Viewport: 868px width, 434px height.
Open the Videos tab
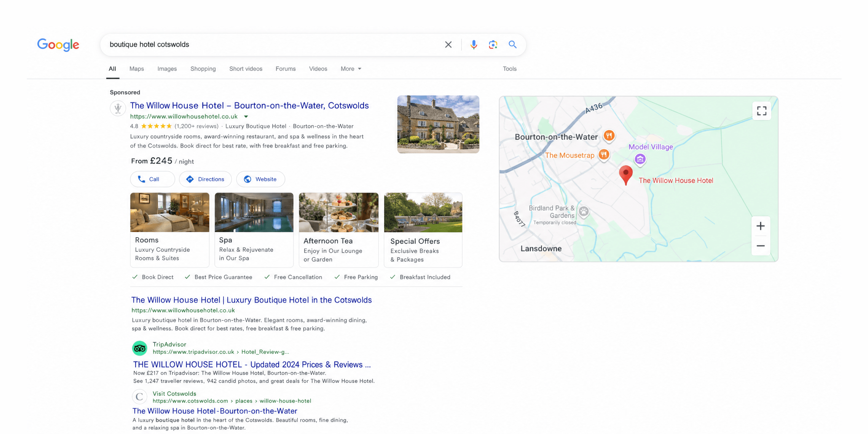pos(318,69)
